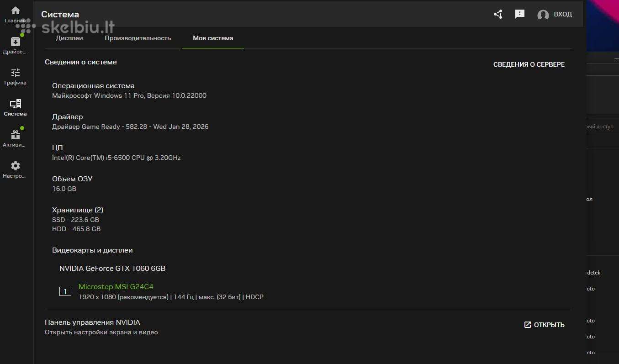
Task: Click the SSD - 223.6 GB entry
Action: coord(75,220)
